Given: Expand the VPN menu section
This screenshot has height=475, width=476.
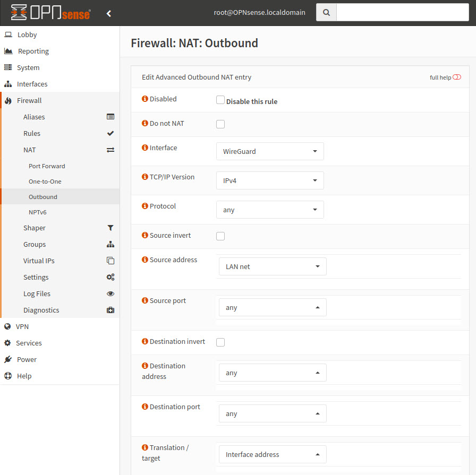Looking at the screenshot, I should coord(22,326).
